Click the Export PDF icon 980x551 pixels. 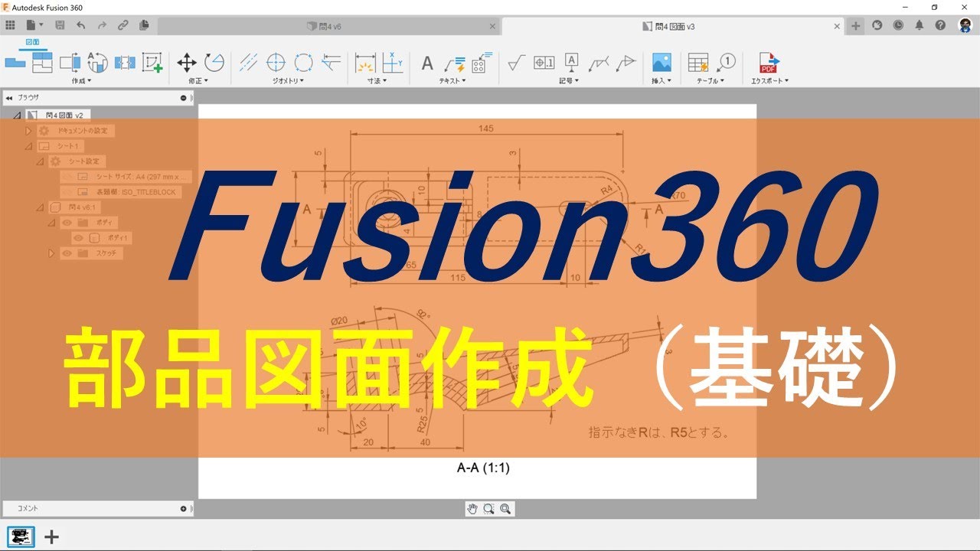click(769, 62)
